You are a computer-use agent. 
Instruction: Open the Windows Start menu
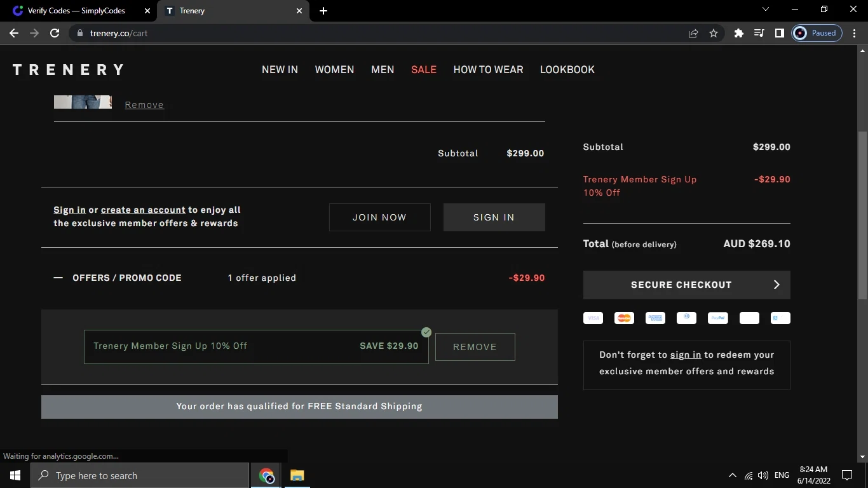pyautogui.click(x=15, y=475)
